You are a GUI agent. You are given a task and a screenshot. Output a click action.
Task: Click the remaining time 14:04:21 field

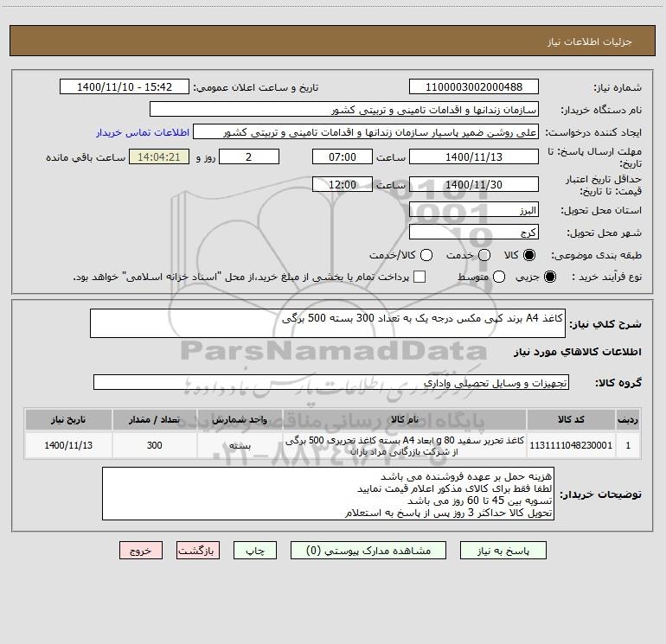(159, 156)
